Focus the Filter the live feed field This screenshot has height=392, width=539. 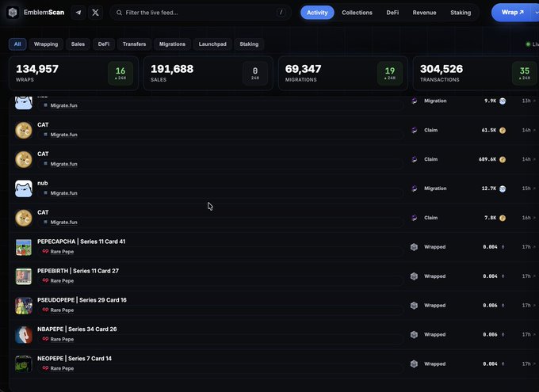tap(201, 13)
